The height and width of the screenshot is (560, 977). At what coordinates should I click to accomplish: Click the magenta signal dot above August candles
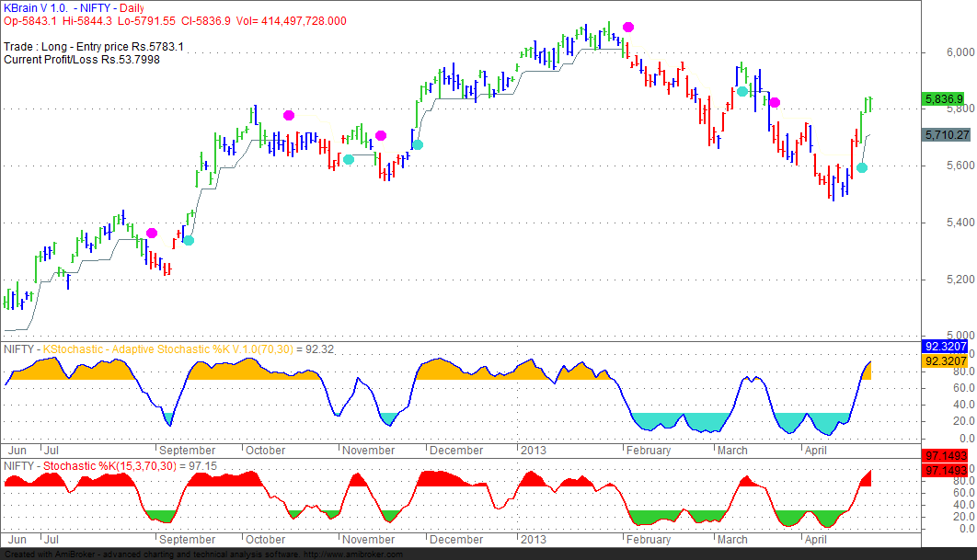click(x=151, y=232)
